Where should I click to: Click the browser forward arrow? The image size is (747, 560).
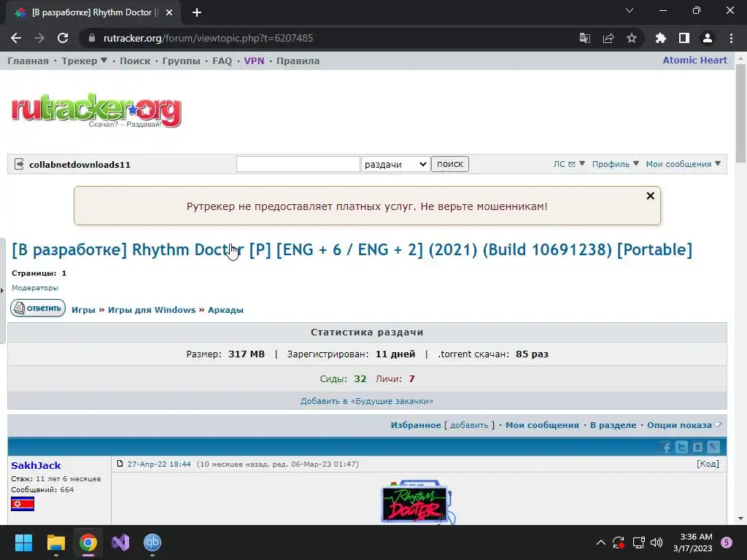pyautogui.click(x=39, y=38)
